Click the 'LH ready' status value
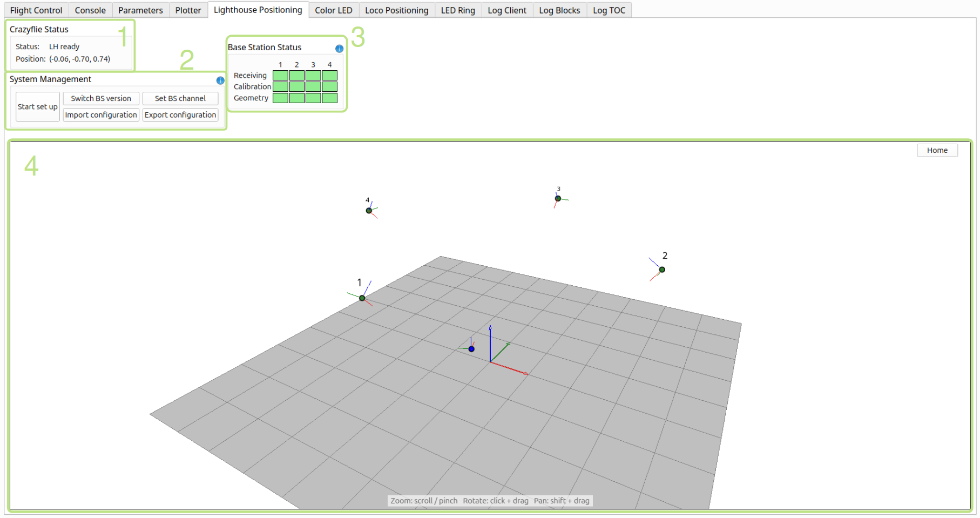 64,46
